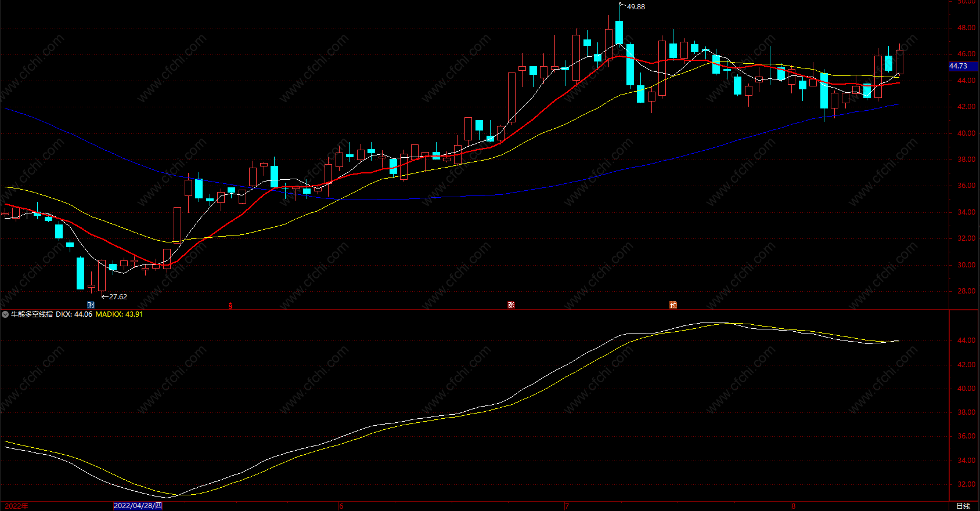Screen dimensions: 980x511
Task: Click the 涨 limit-up event marker
Action: click(511, 305)
